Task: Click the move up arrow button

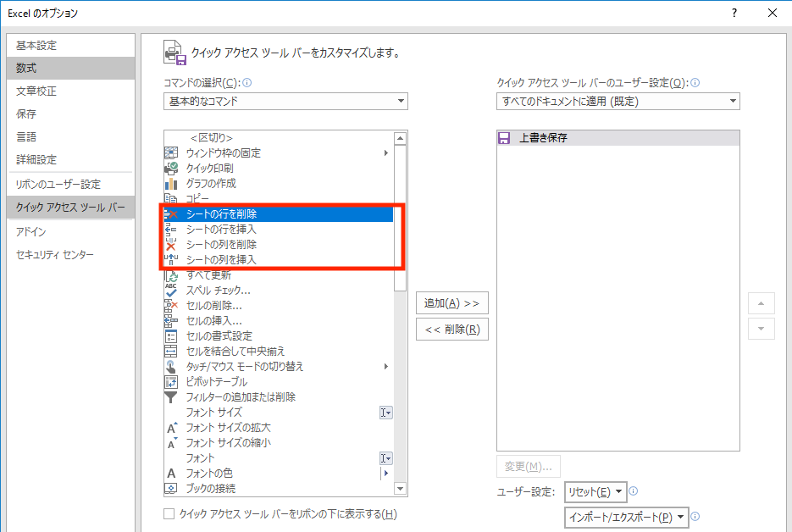Action: 762,303
